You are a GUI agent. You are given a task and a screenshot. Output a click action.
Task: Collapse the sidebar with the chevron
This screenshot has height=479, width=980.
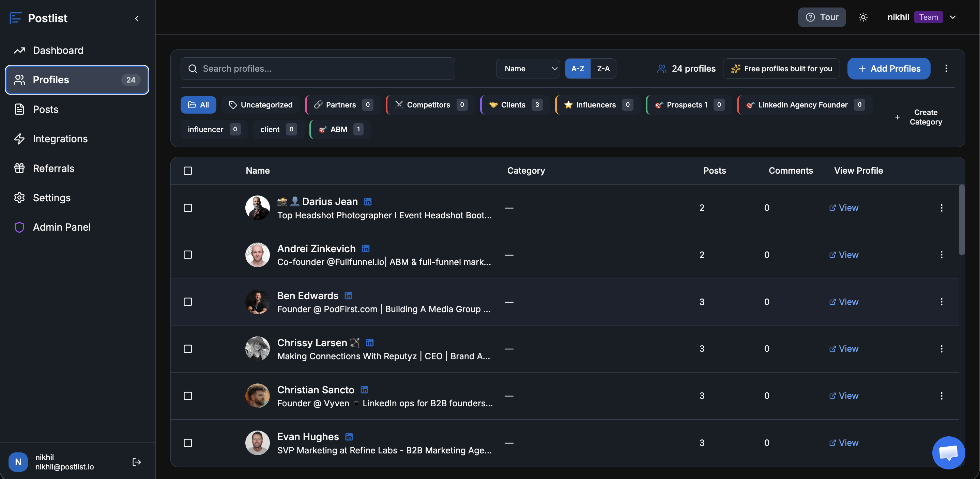[x=137, y=18]
